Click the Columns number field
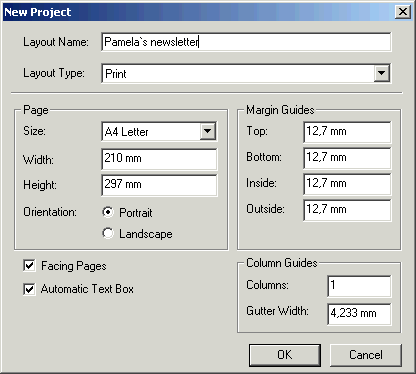Viewport: 416px width, 374px height. pyautogui.click(x=359, y=286)
